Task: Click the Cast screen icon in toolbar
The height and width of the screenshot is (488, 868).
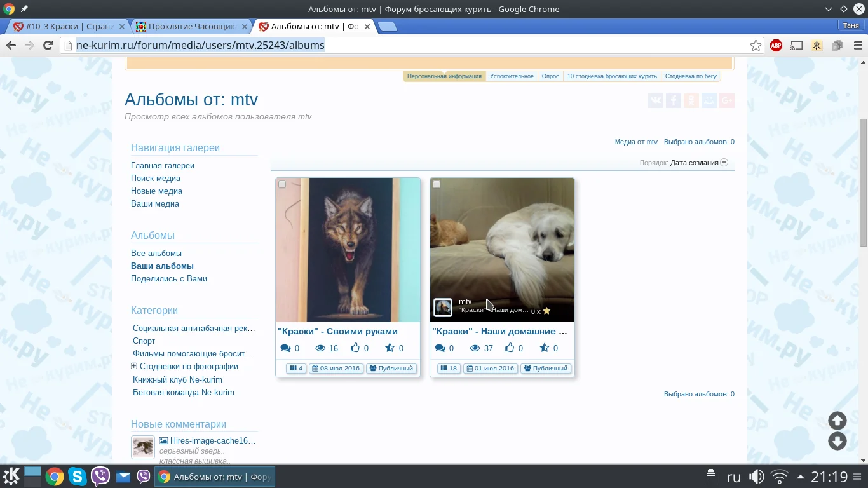Action: click(x=796, y=46)
